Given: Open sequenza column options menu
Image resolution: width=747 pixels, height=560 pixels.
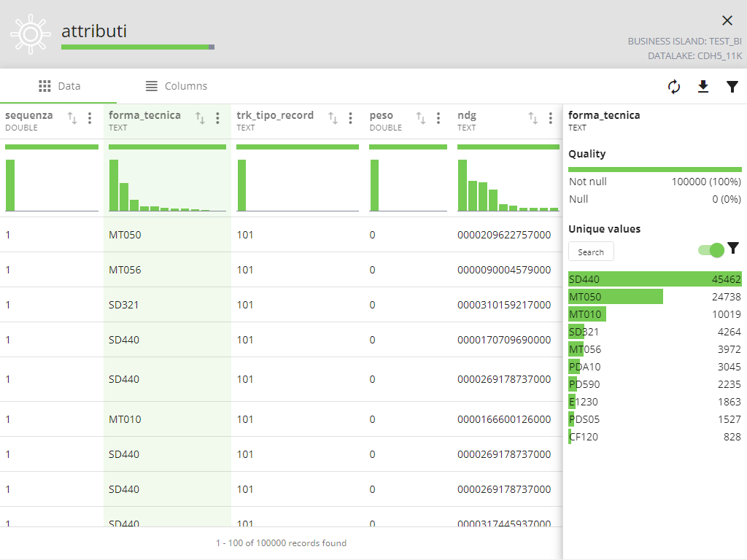Looking at the screenshot, I should pyautogui.click(x=90, y=118).
